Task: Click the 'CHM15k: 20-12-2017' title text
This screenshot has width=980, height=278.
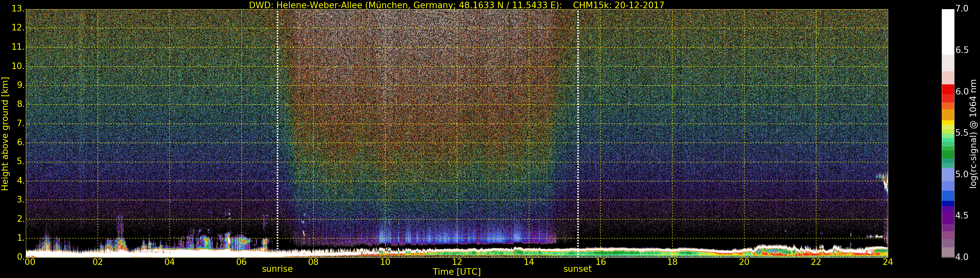Action: (618, 5)
